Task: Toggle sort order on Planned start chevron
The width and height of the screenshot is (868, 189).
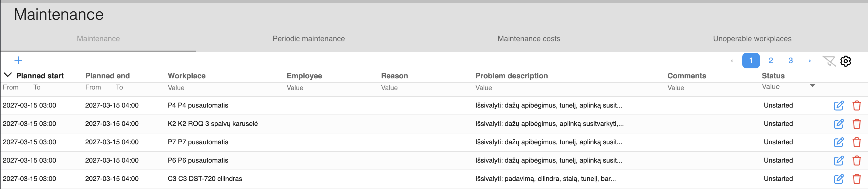Action: [x=8, y=75]
